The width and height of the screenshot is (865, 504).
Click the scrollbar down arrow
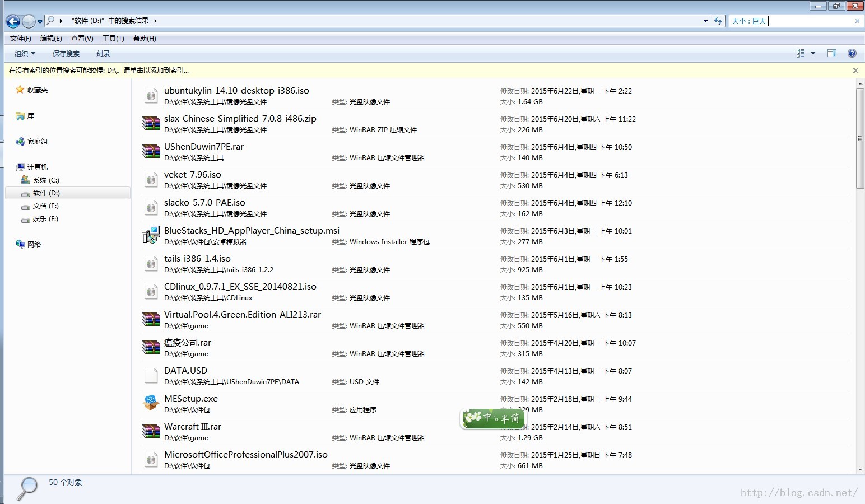[x=860, y=470]
